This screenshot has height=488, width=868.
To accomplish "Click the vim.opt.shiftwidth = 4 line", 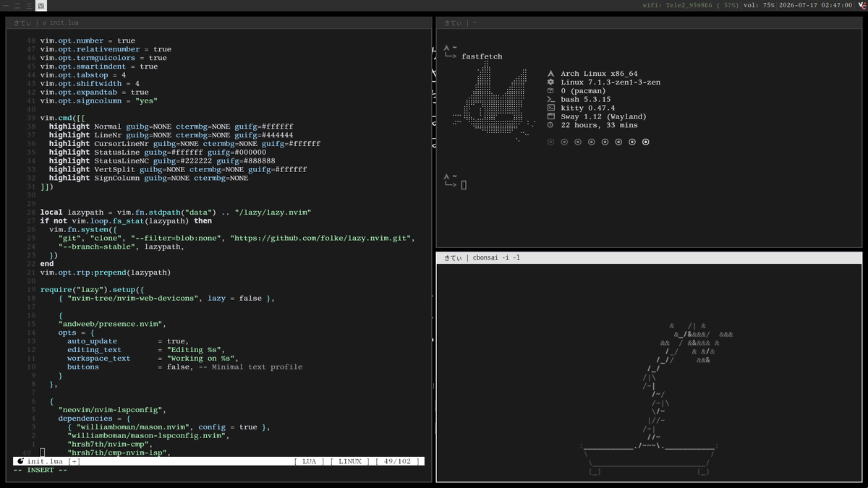I will click(90, 84).
